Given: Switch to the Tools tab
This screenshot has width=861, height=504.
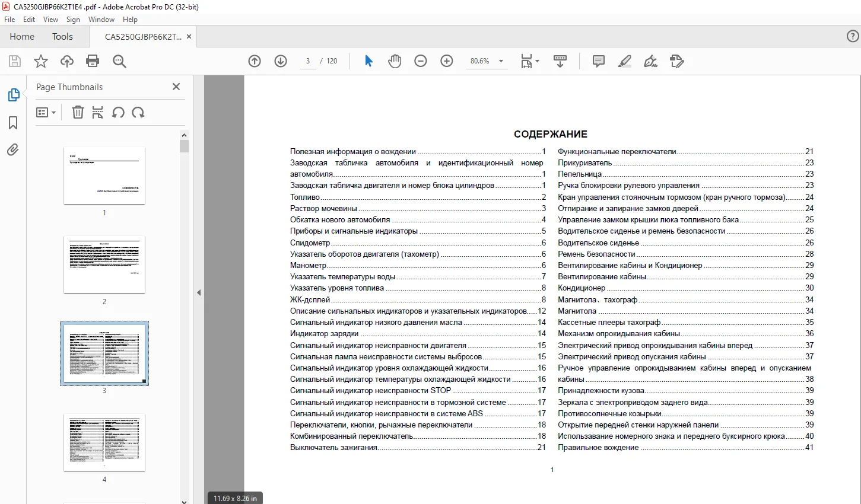Looking at the screenshot, I should click(62, 37).
